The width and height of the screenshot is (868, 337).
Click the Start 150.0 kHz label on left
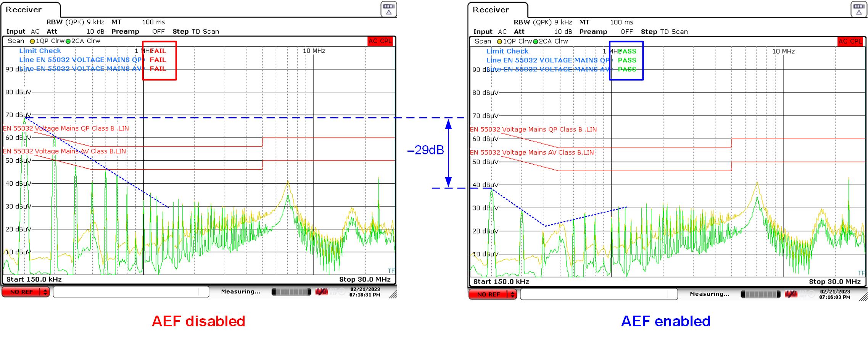(x=34, y=279)
